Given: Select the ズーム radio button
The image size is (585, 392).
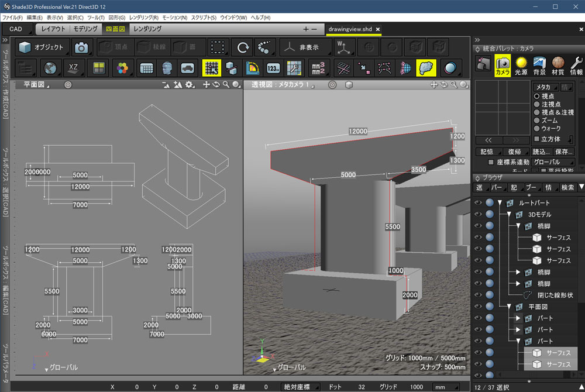Looking at the screenshot, I should pos(537,120).
